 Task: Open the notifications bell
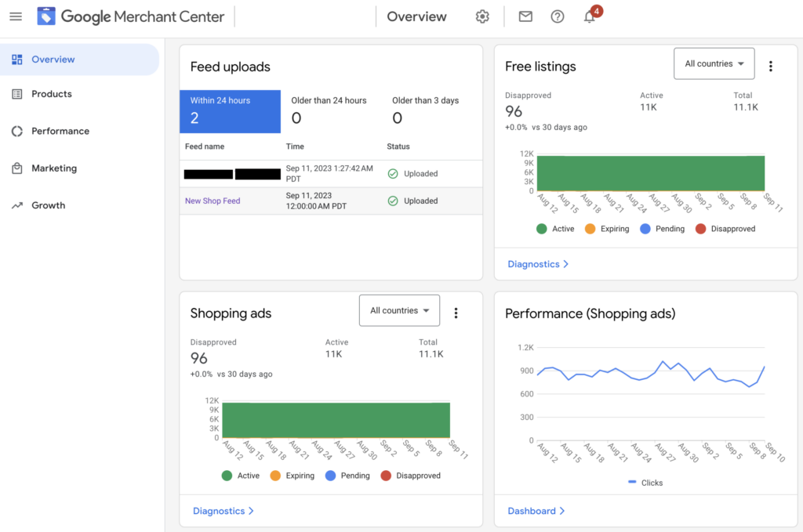[590, 16]
